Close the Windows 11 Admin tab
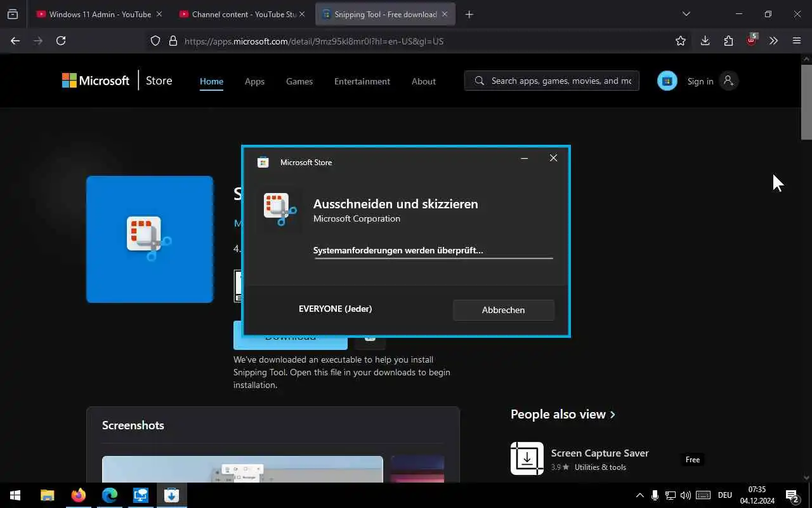Screen dimensions: 812x508 [159, 14]
